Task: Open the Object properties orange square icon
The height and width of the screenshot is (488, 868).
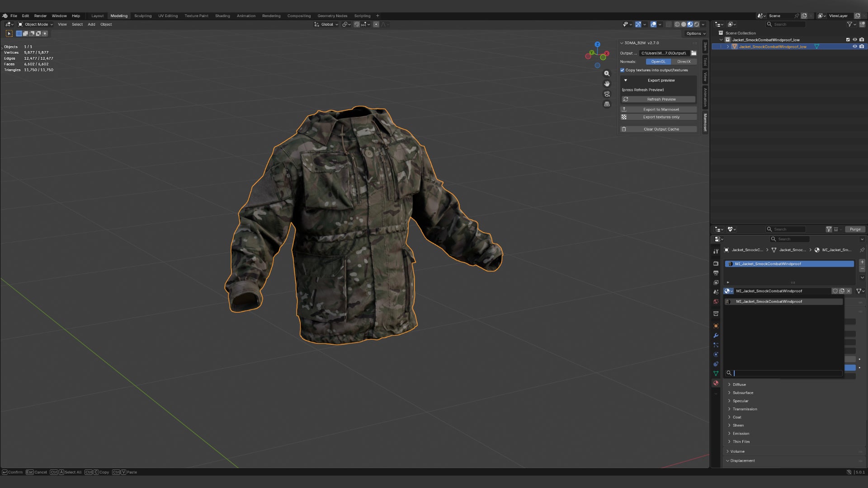Action: click(x=716, y=326)
